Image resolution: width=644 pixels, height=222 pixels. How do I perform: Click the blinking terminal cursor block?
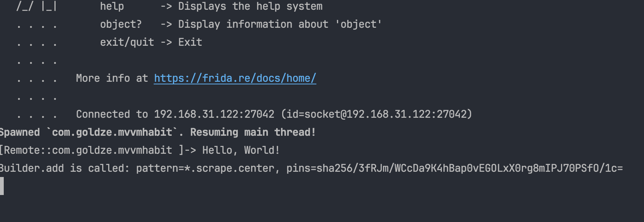pyautogui.click(x=2, y=186)
